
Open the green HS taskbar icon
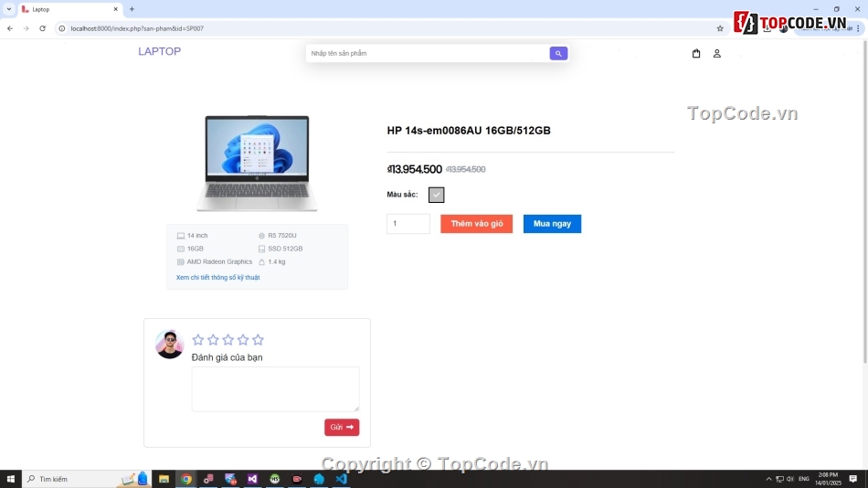[275, 479]
